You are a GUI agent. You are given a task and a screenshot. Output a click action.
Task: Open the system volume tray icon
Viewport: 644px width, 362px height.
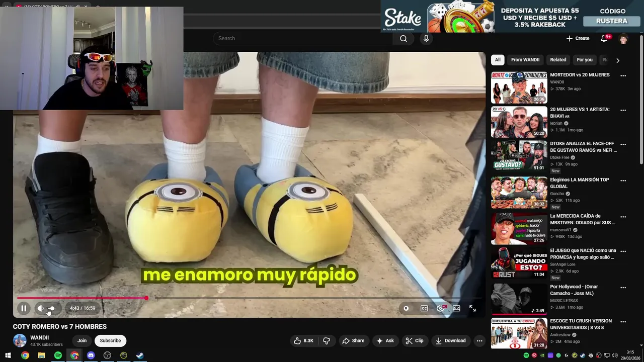pos(615,355)
